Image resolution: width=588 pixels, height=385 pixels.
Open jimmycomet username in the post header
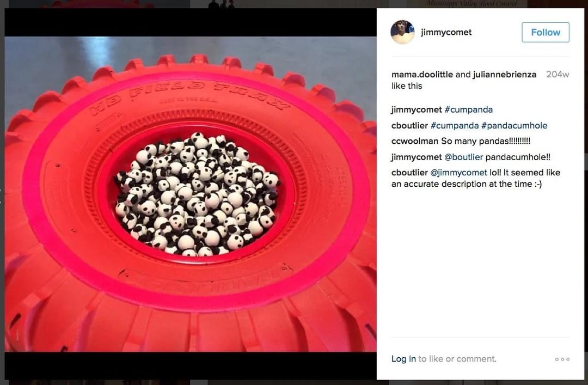[x=446, y=32]
